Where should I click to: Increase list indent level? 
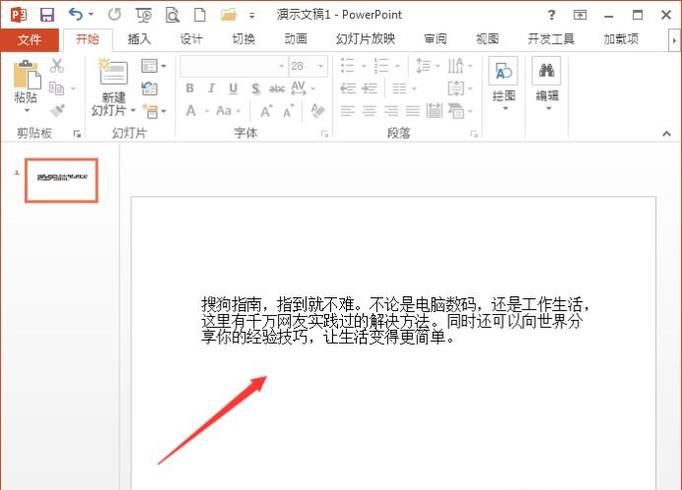click(x=370, y=89)
